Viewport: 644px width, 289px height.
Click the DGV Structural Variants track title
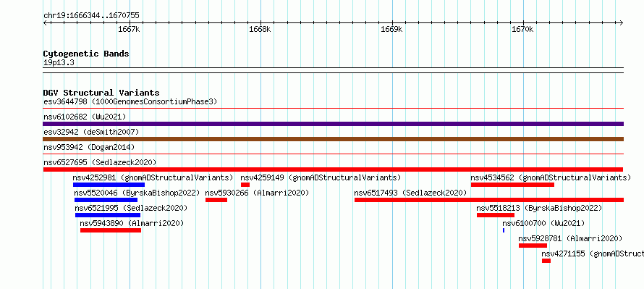(x=101, y=93)
